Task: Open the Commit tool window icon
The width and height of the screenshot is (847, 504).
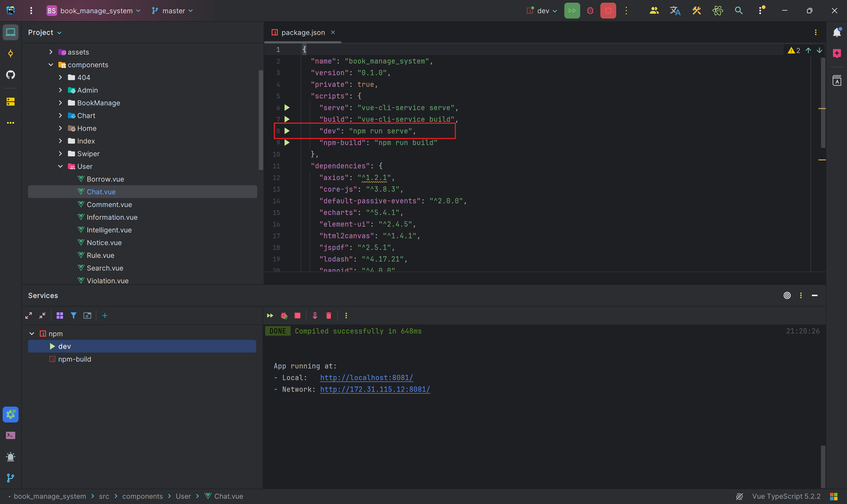Action: (x=11, y=53)
